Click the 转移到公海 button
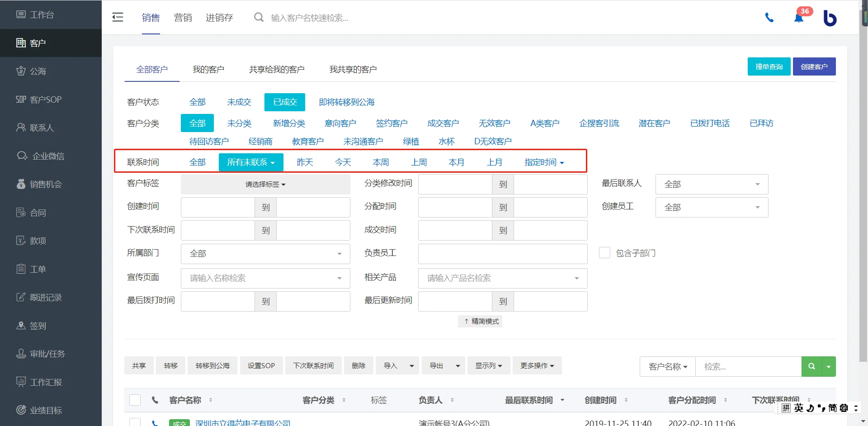This screenshot has height=426, width=868. pyautogui.click(x=212, y=365)
